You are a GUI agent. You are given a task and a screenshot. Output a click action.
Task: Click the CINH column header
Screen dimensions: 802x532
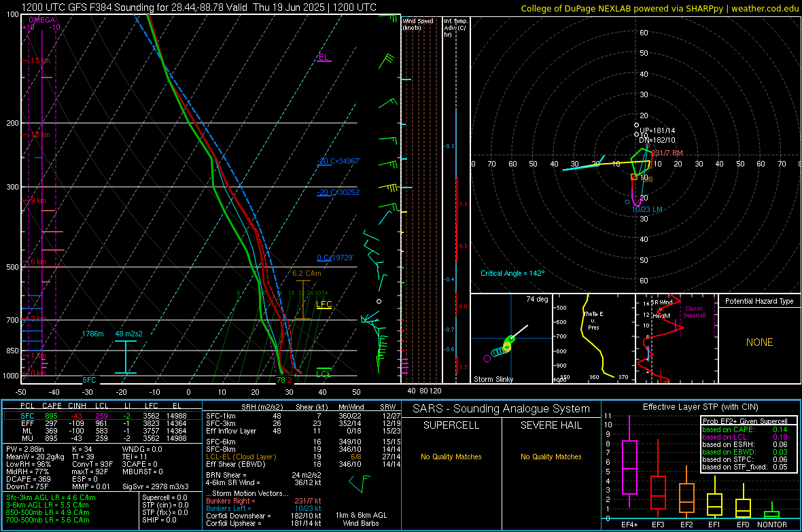click(77, 406)
